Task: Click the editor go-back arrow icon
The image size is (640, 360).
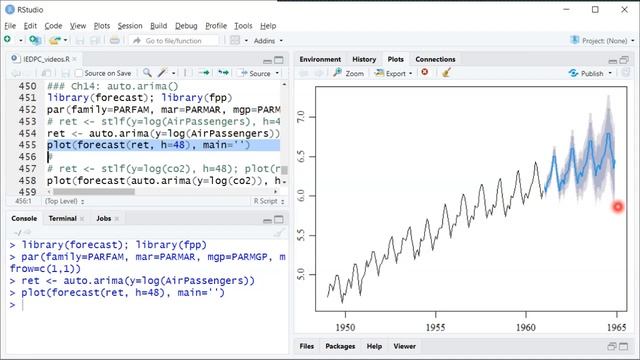Action: (16, 73)
